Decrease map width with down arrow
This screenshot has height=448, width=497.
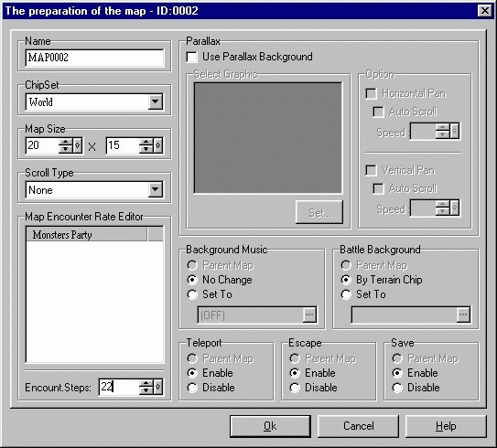click(x=65, y=149)
